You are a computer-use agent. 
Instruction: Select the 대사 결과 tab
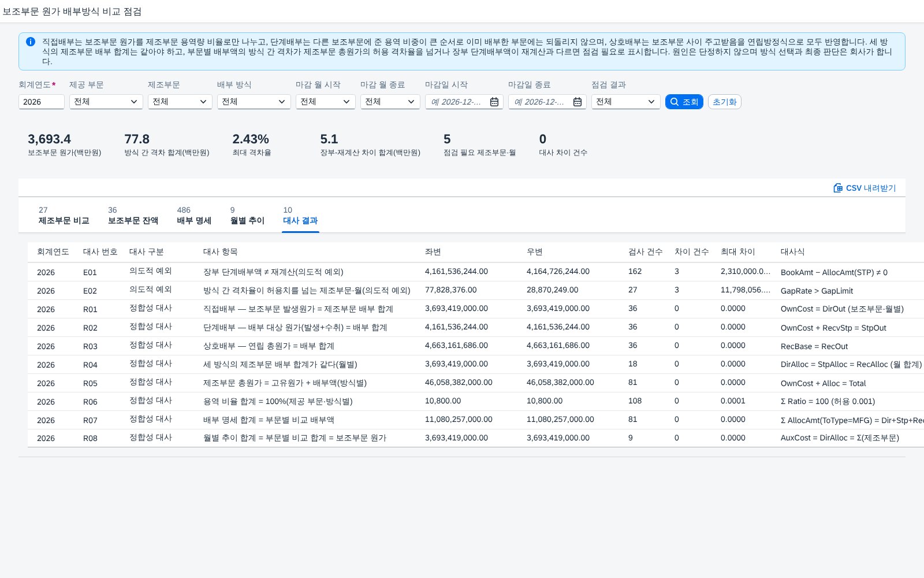pos(300,216)
